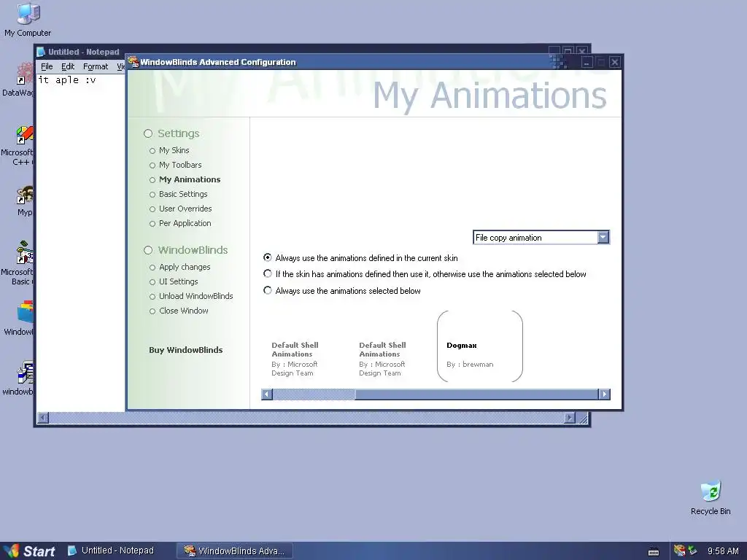This screenshot has width=747, height=560.
Task: Click Unload WindowBlinds
Action: tap(196, 296)
